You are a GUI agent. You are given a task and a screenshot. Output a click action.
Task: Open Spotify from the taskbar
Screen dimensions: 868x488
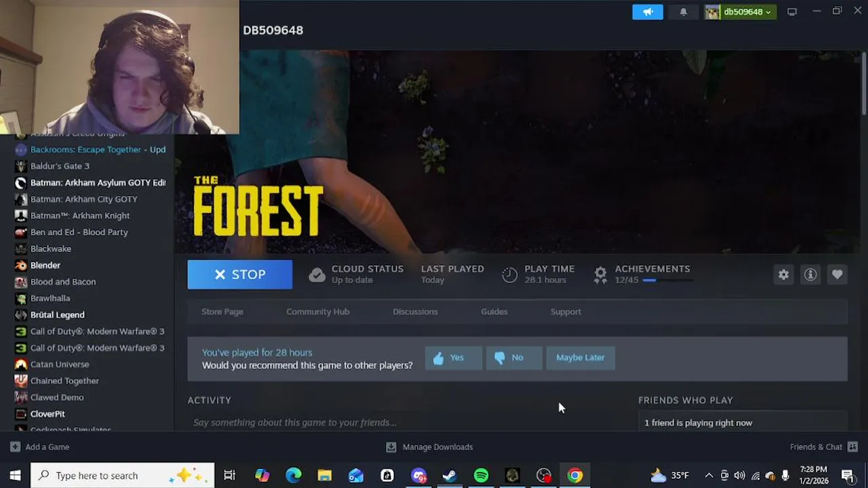tap(481, 475)
